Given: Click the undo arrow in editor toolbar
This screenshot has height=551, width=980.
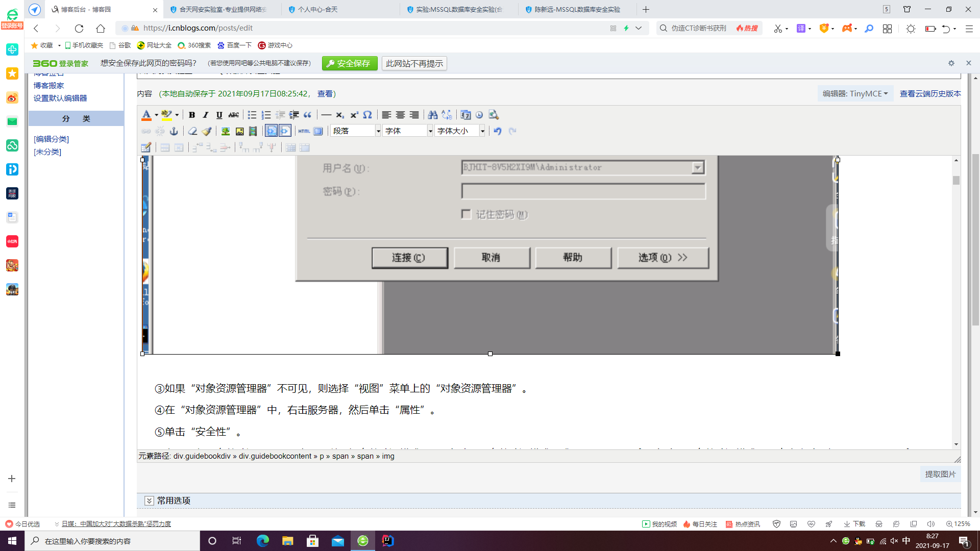Looking at the screenshot, I should pos(498,131).
